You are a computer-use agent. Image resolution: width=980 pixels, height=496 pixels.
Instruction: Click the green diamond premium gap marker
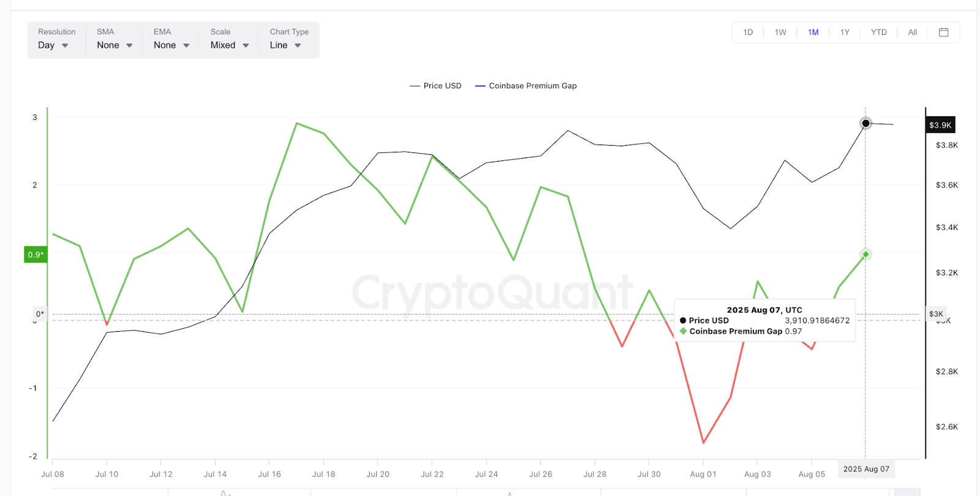pyautogui.click(x=865, y=254)
